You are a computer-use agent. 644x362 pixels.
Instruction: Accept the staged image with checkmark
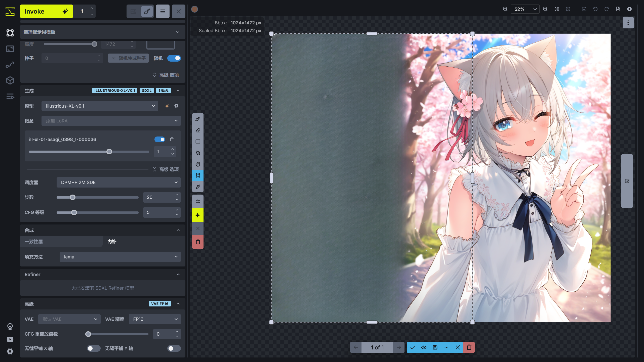[x=413, y=347]
